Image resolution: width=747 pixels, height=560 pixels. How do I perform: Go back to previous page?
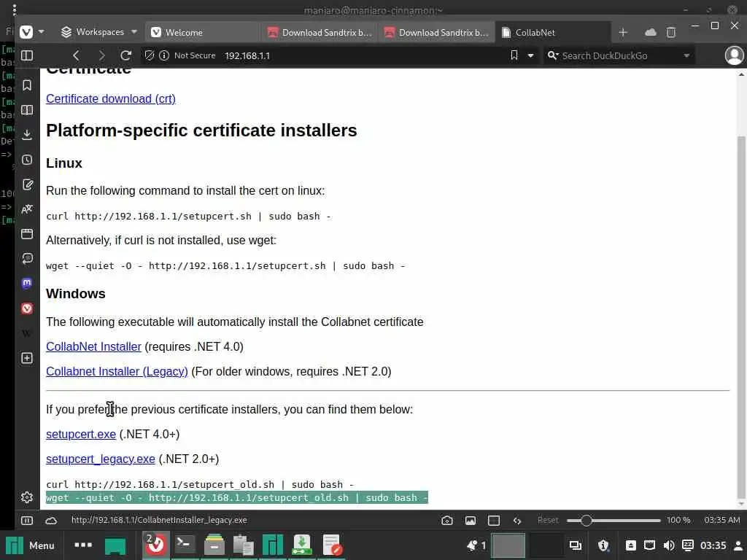(76, 55)
